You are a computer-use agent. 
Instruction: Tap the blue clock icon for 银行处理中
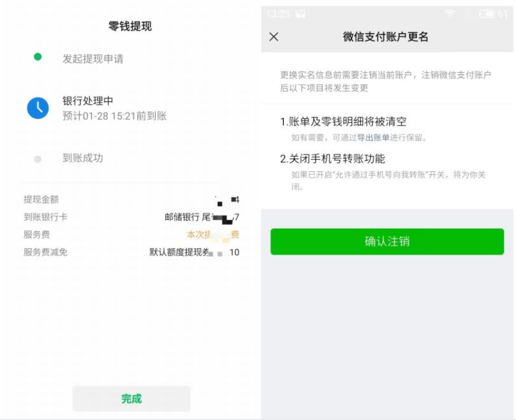tap(38, 108)
